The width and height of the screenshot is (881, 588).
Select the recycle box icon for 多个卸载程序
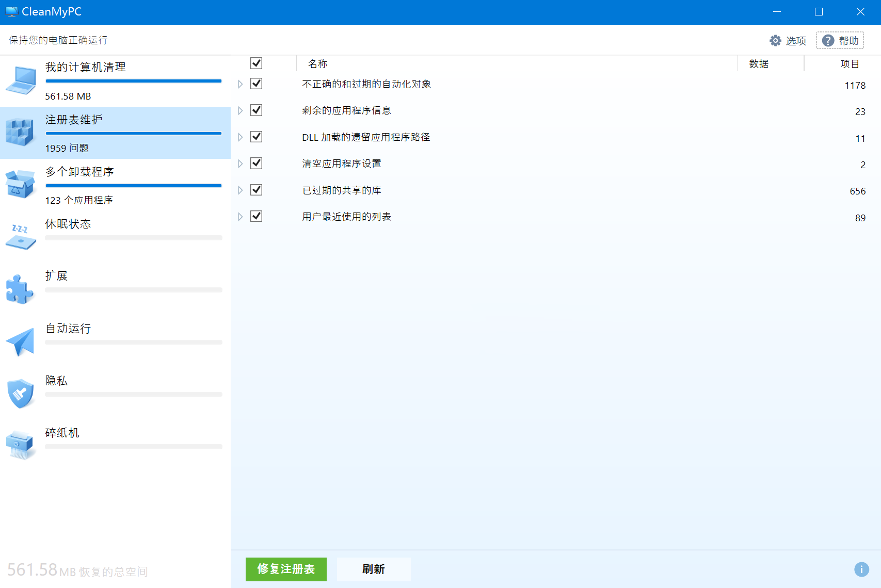[x=20, y=185]
